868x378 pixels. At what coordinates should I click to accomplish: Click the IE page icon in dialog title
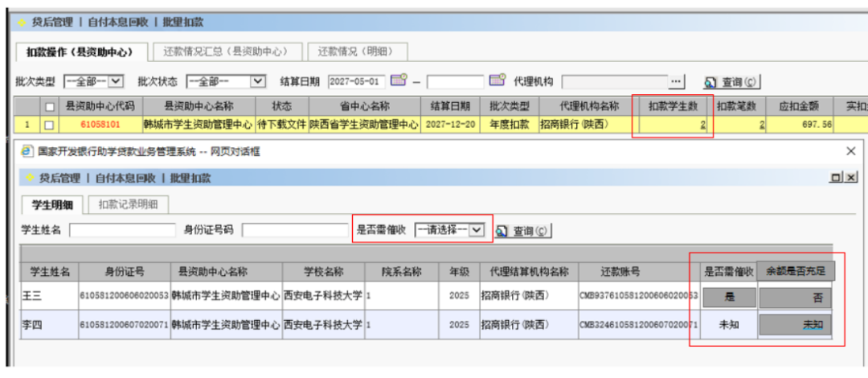(27, 150)
